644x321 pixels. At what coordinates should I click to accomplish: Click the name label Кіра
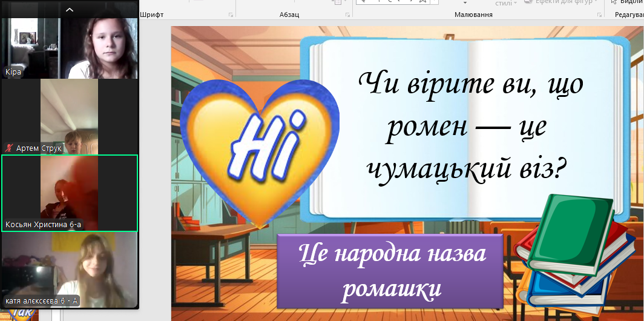coord(13,72)
